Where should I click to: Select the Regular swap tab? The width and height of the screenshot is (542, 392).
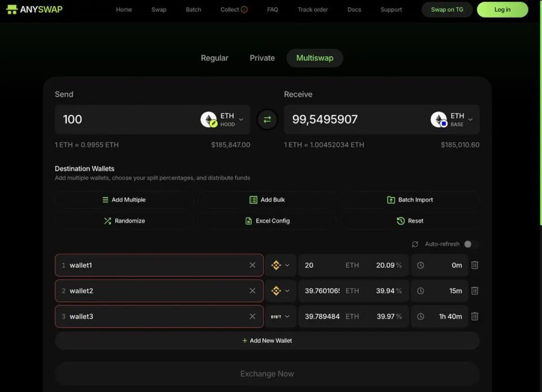pos(215,58)
